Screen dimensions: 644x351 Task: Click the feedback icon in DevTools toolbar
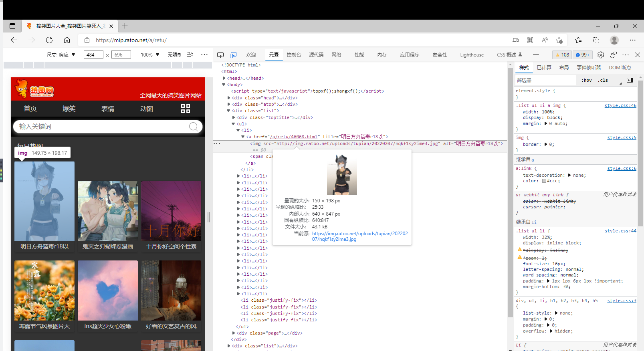[x=614, y=55]
